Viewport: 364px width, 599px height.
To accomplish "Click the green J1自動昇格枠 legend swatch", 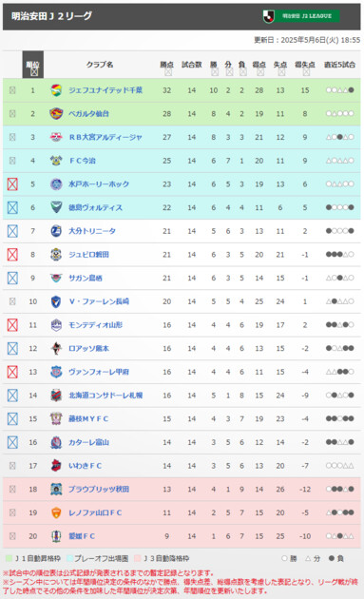I will tap(10, 558).
